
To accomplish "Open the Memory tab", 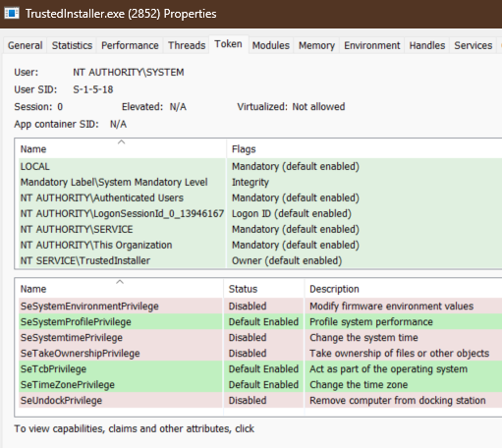I will click(316, 45).
